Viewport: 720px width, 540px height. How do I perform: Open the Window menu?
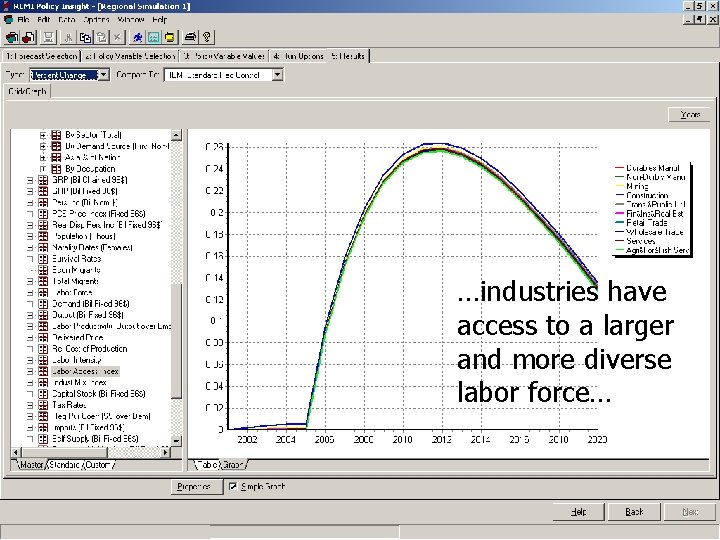tap(131, 20)
